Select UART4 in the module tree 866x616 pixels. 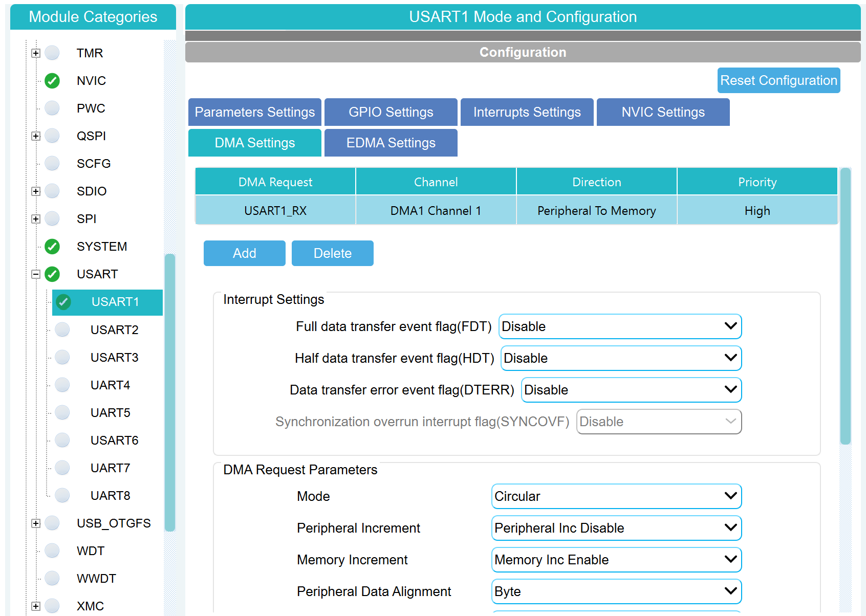pos(110,385)
